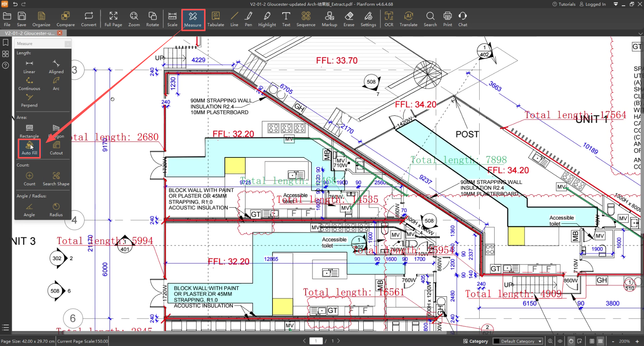This screenshot has height=346, width=644.
Task: Switch to the V2-01-2 Gloucester document tab
Action: point(30,33)
